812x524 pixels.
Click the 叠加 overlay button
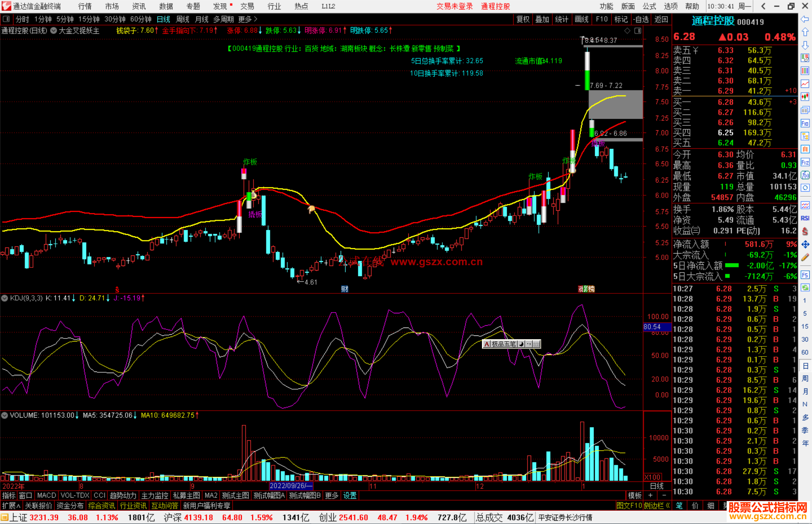click(x=542, y=19)
